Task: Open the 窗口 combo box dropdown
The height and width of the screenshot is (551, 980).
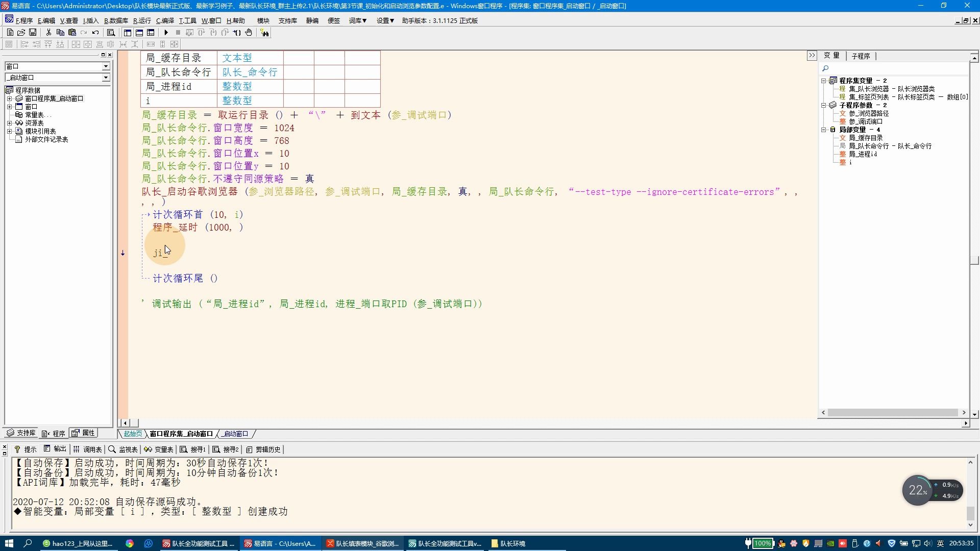Action: click(106, 66)
